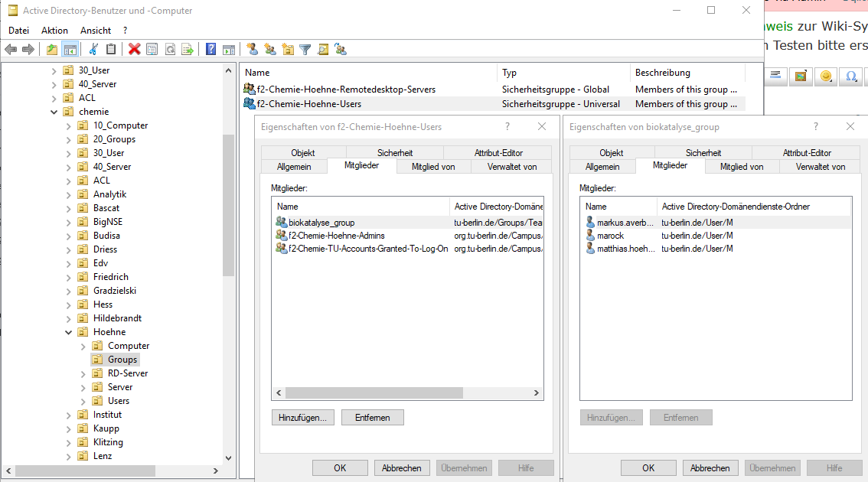
Task: Click the help question mark of biokatalyse_group dialog
Action: (815, 127)
